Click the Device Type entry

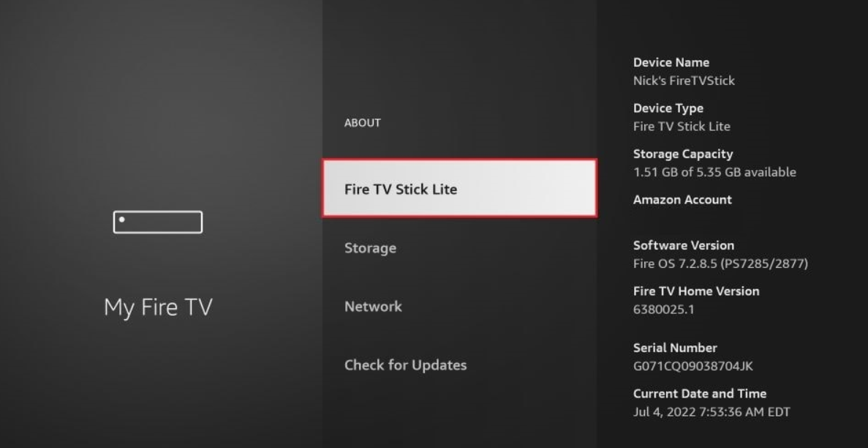pos(668,108)
